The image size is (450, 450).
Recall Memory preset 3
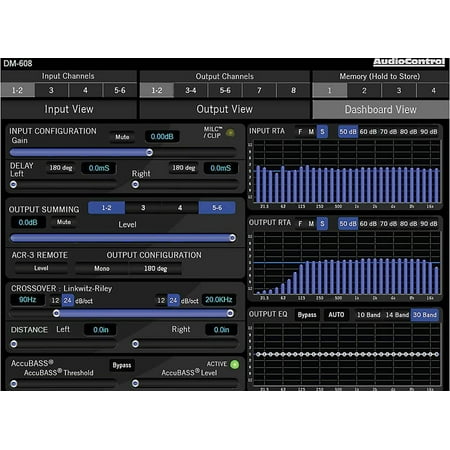tap(399, 90)
